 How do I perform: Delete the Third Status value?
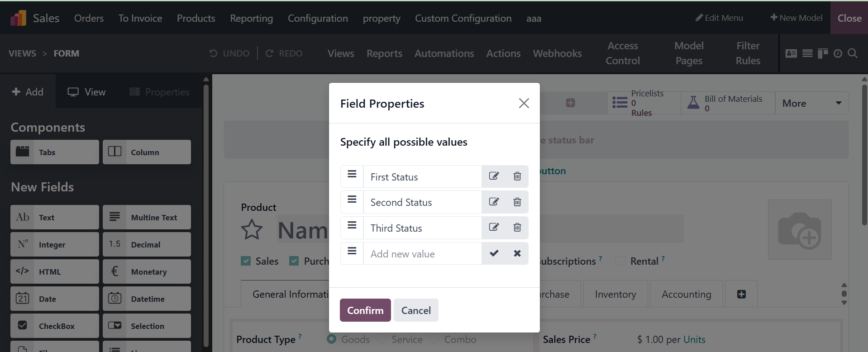click(517, 228)
